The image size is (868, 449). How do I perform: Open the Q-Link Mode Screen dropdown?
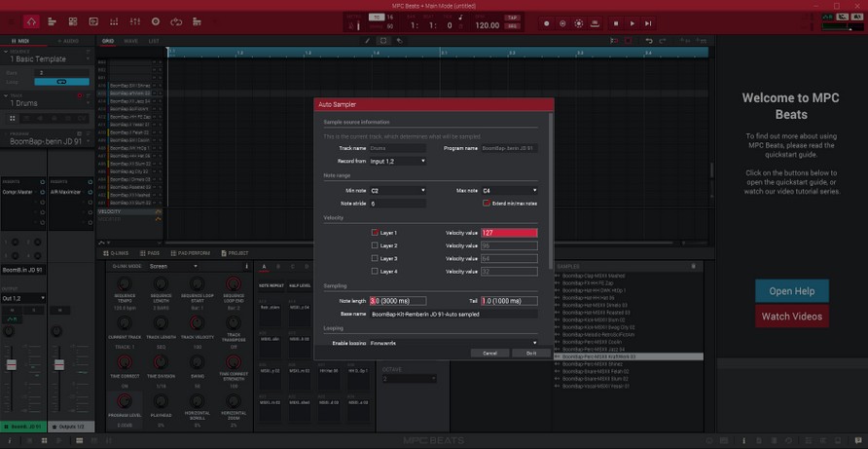173,266
